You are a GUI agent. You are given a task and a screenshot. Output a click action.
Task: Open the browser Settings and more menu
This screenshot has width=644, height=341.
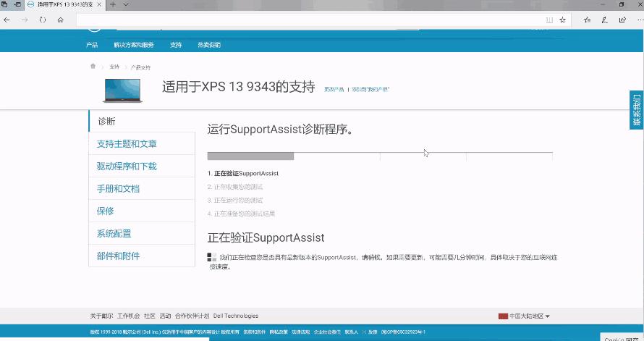[640, 20]
